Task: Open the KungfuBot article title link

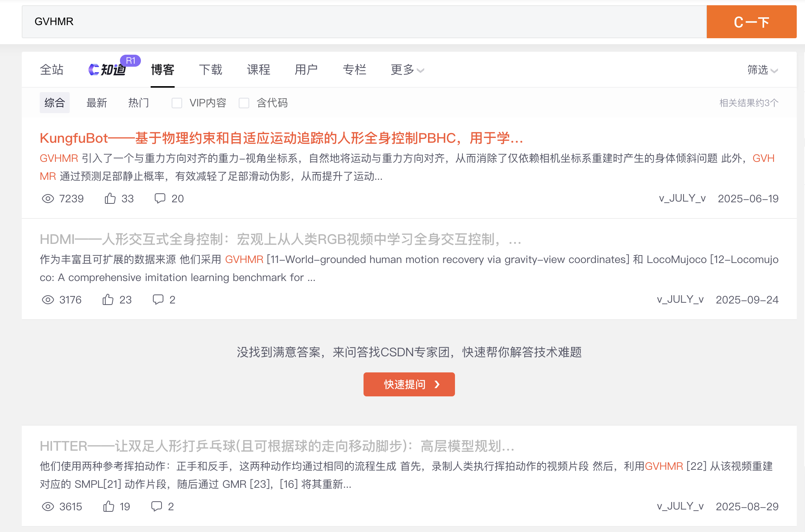Action: pos(281,138)
